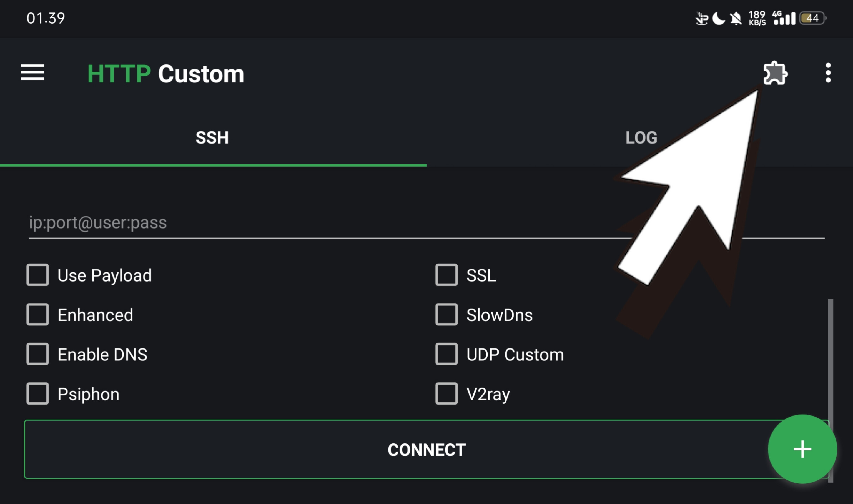This screenshot has height=504, width=853.
Task: Select the SSH tab
Action: click(x=212, y=137)
